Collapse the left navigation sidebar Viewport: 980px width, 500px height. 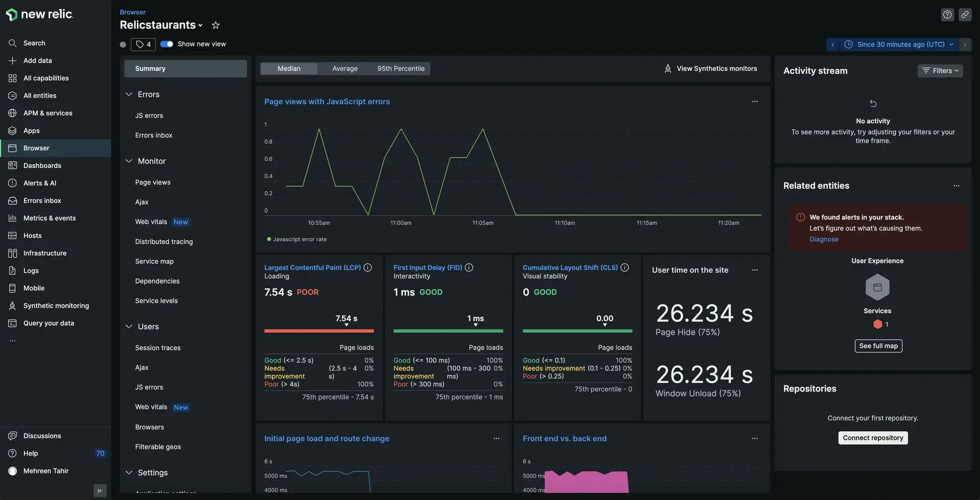[100, 491]
